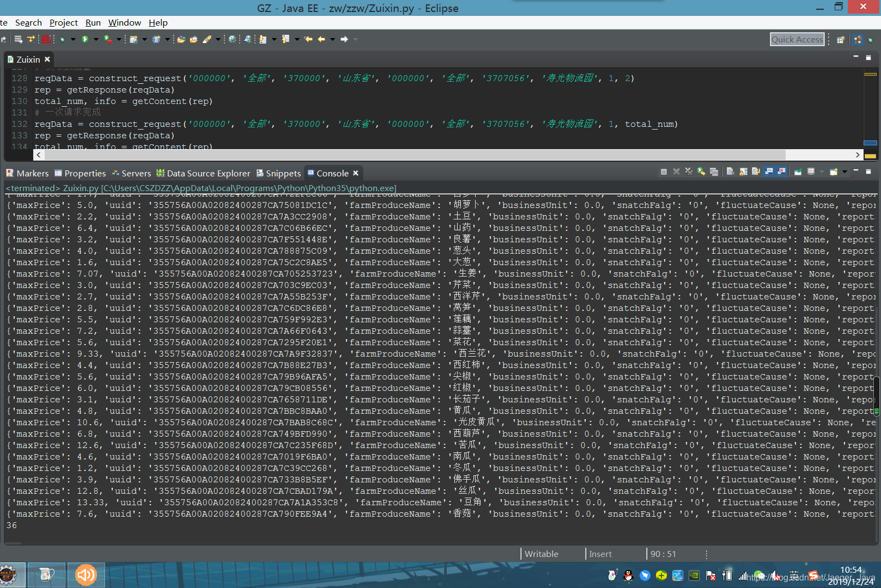Open the Java EE perspective icon

tap(858, 39)
